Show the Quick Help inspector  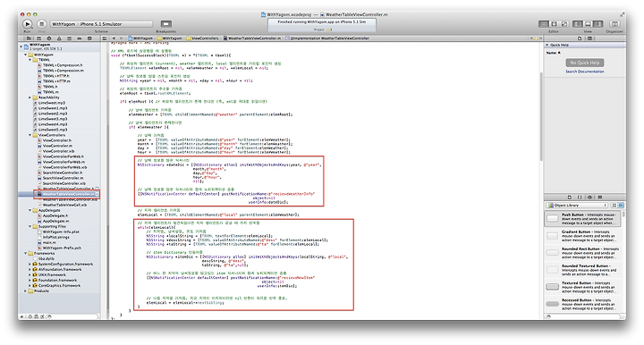pyautogui.click(x=589, y=38)
